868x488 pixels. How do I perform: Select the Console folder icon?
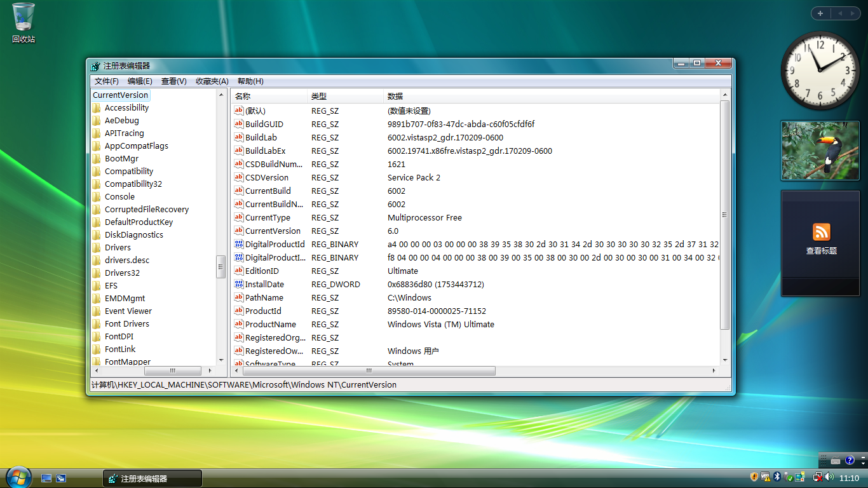pos(97,196)
